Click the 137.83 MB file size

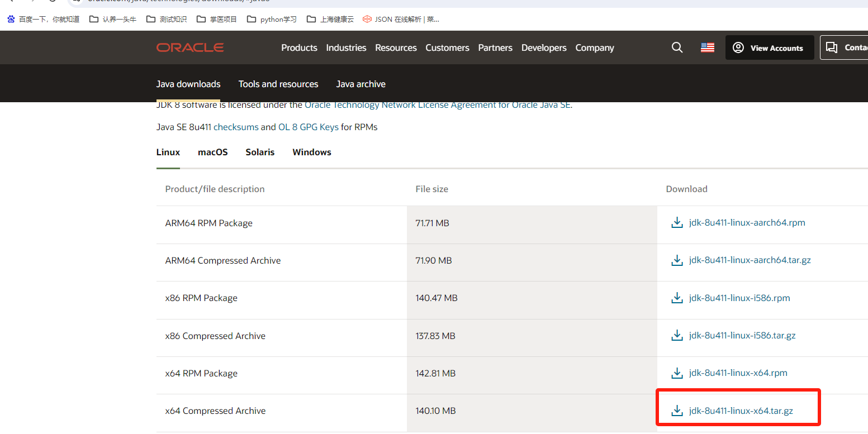click(435, 336)
